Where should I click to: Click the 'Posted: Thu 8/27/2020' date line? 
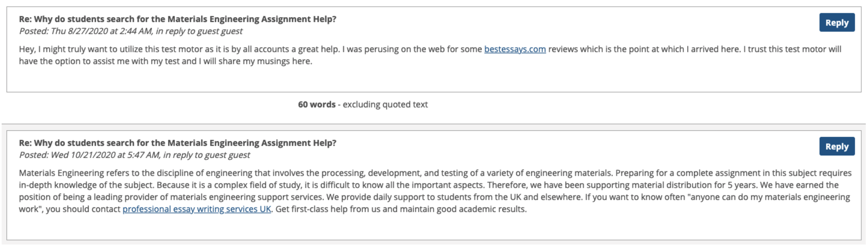point(130,31)
